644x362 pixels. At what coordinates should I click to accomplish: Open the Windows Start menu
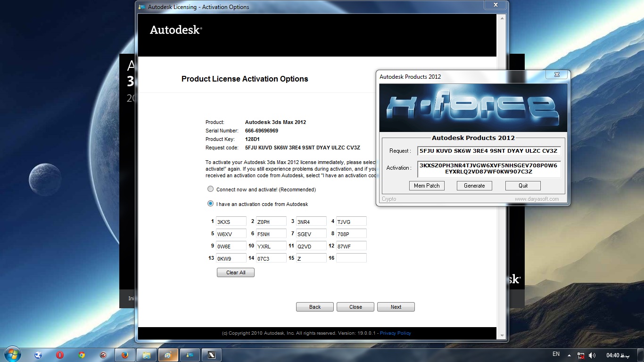[12, 354]
